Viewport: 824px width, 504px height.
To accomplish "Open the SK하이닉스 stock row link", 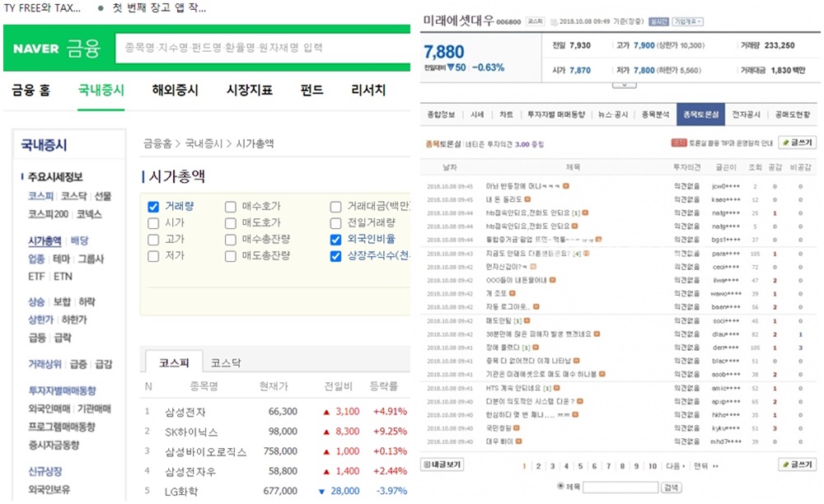I will coord(191,432).
